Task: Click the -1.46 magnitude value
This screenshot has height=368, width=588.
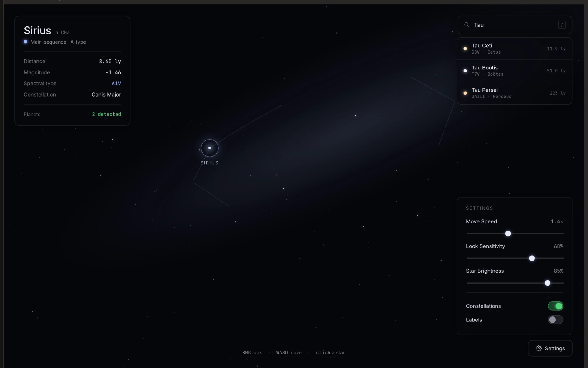Action: click(113, 72)
